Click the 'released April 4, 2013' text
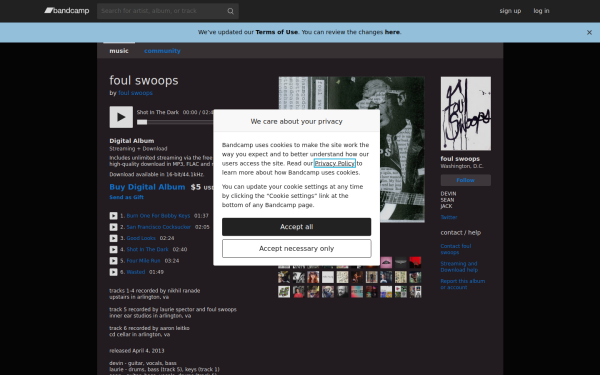600x375 pixels. coord(137,351)
